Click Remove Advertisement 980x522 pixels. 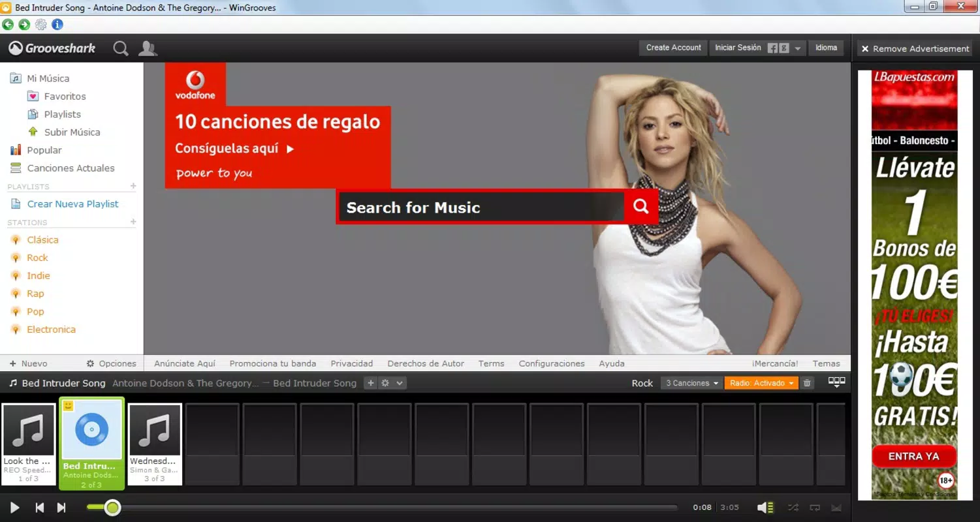pos(915,48)
